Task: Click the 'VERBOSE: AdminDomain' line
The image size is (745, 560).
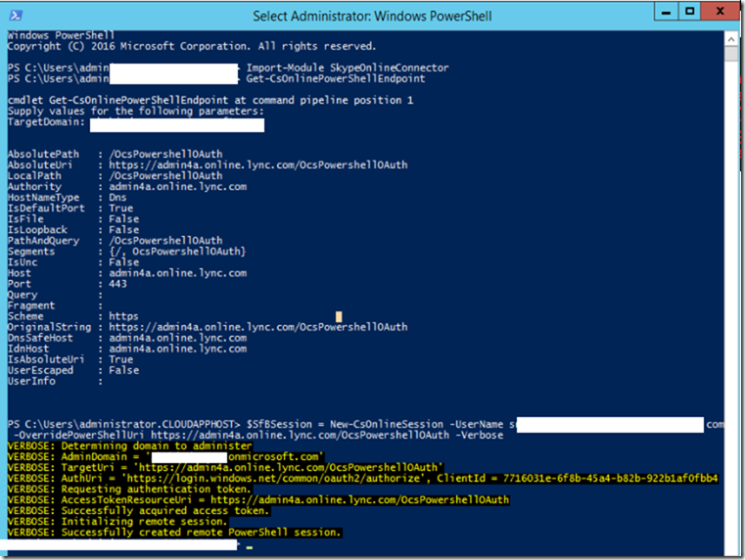Action: tap(165, 457)
